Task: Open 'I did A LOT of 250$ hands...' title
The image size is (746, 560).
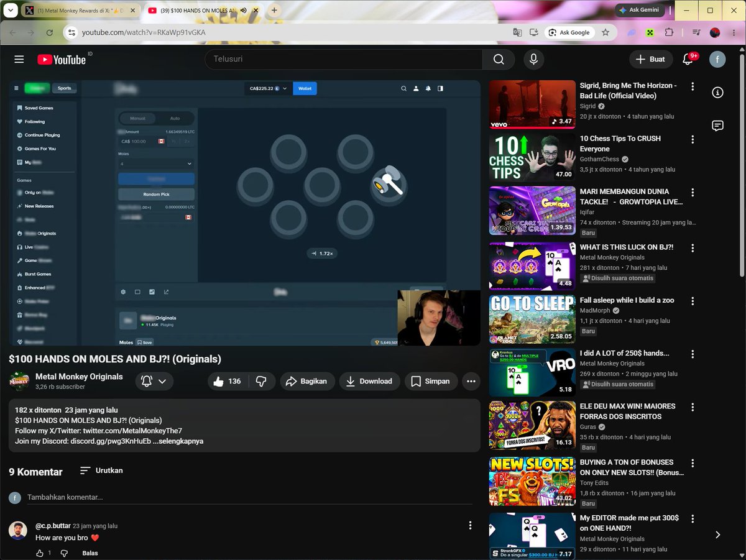Action: tap(624, 353)
